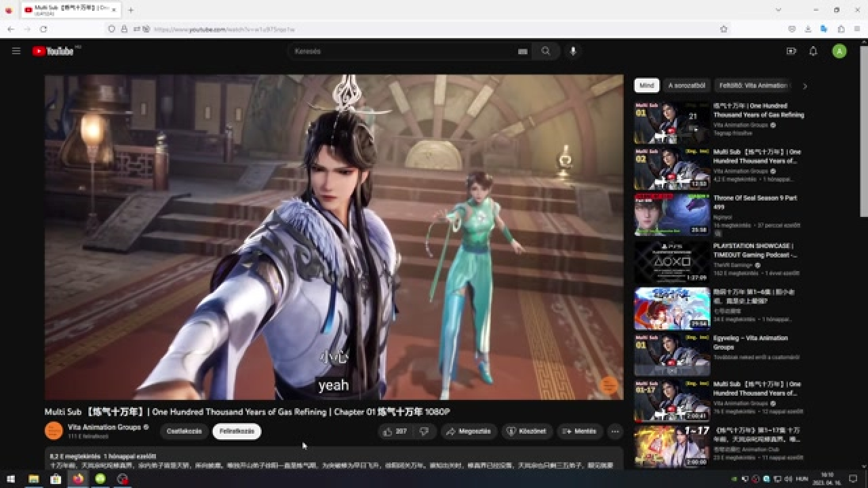Start voice search with the microphone
868x488 pixels.
(x=573, y=51)
